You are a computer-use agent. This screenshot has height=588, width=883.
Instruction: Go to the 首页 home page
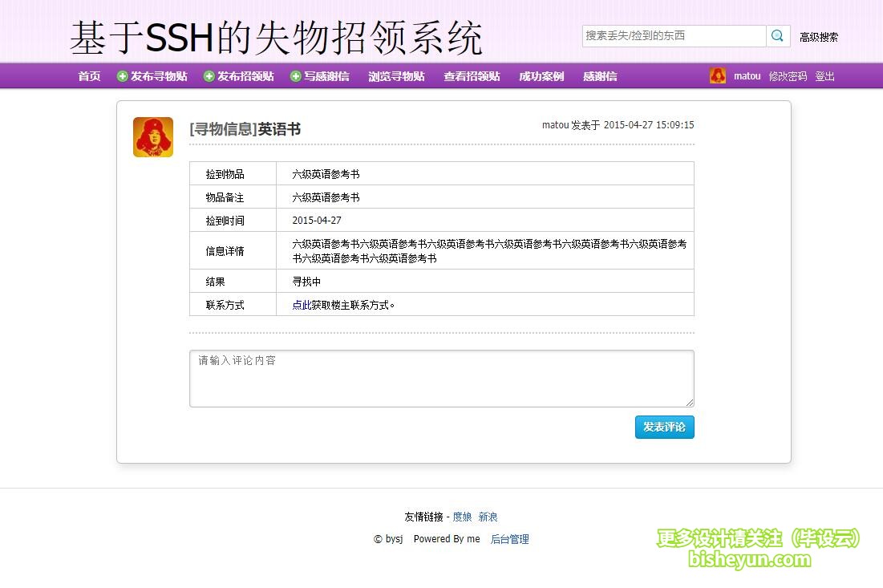(89, 76)
